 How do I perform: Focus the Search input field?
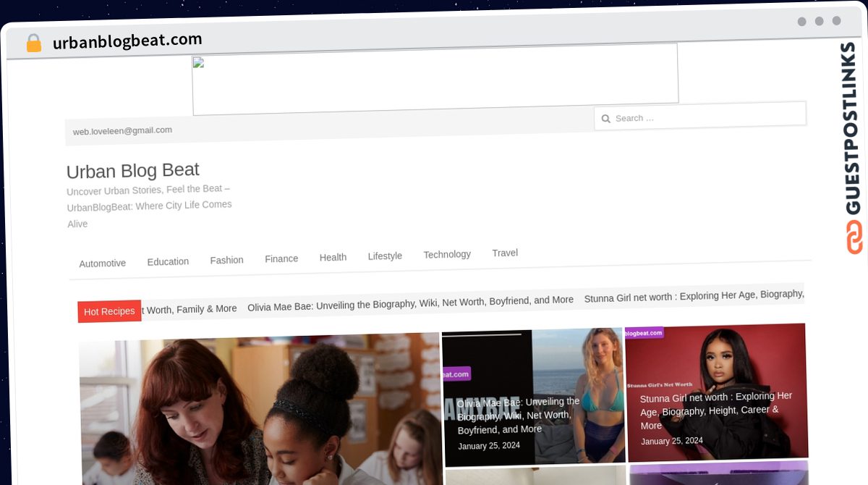(x=700, y=116)
